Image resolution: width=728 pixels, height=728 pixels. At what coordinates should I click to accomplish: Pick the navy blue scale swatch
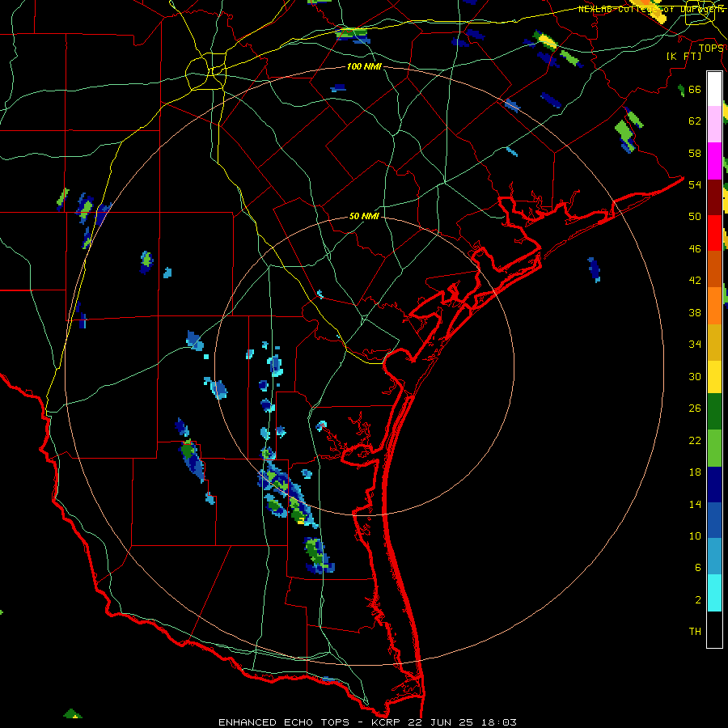click(714, 485)
